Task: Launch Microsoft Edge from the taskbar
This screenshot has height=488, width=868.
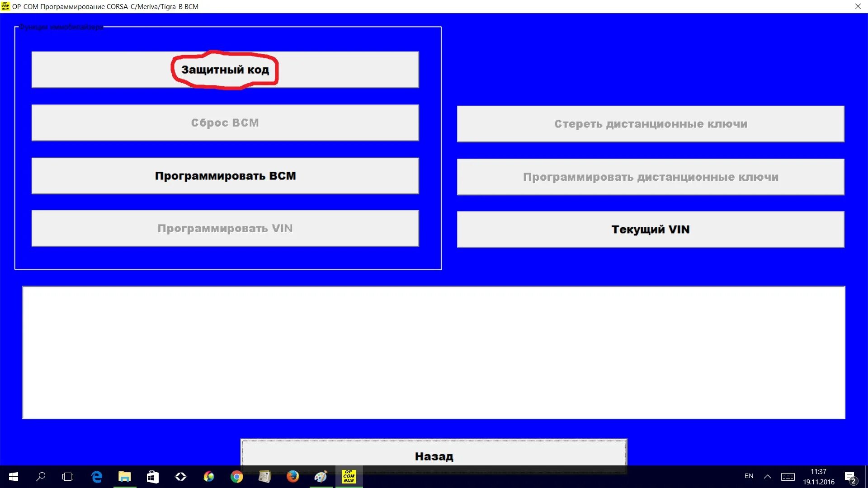Action: point(97,477)
